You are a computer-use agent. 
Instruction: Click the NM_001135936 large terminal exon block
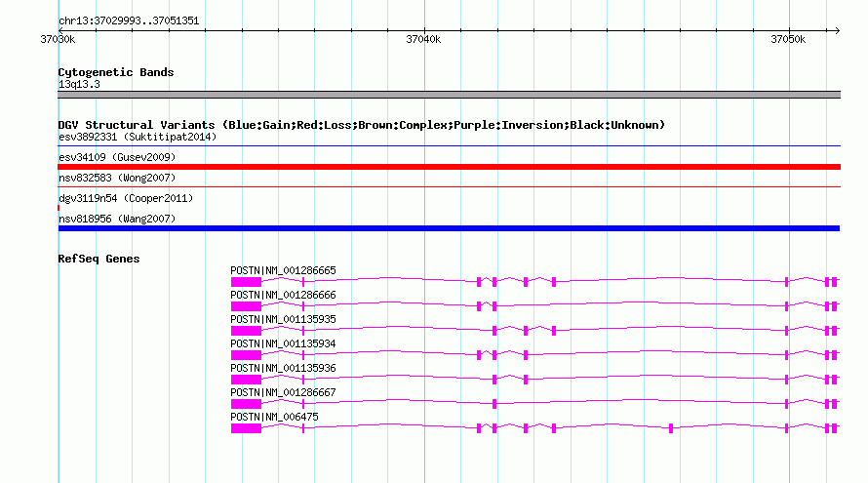246,380
